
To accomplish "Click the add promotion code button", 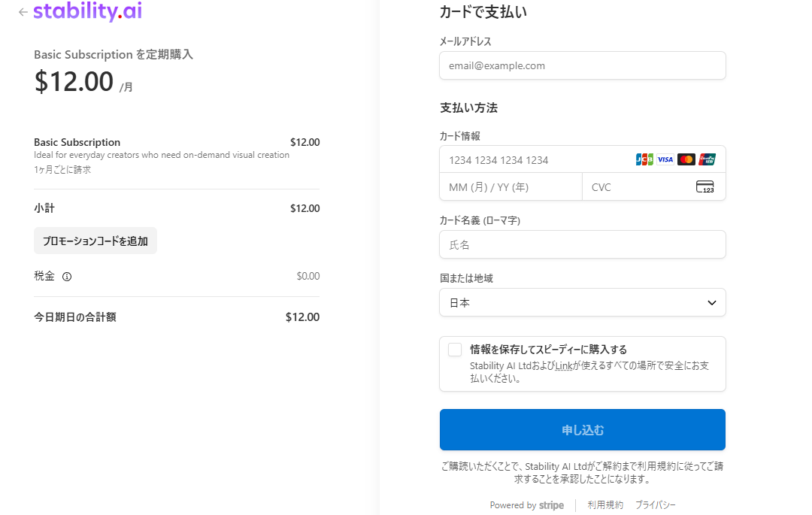I will tap(95, 241).
